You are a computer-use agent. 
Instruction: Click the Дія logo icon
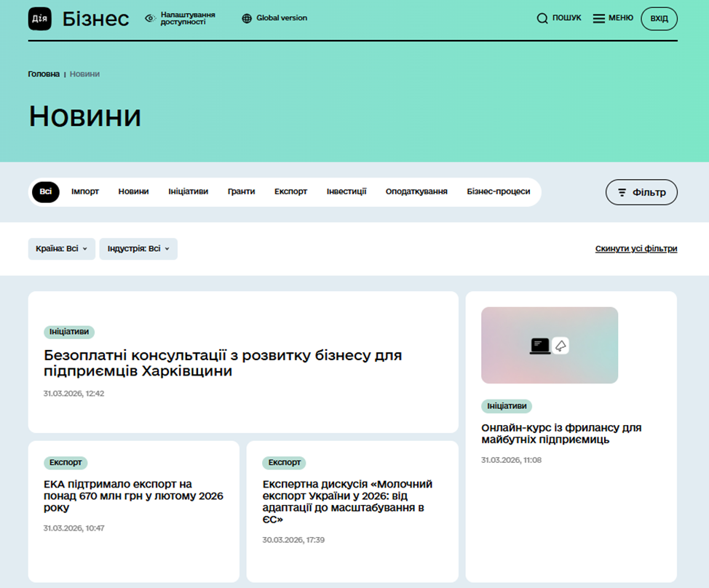pos(40,19)
